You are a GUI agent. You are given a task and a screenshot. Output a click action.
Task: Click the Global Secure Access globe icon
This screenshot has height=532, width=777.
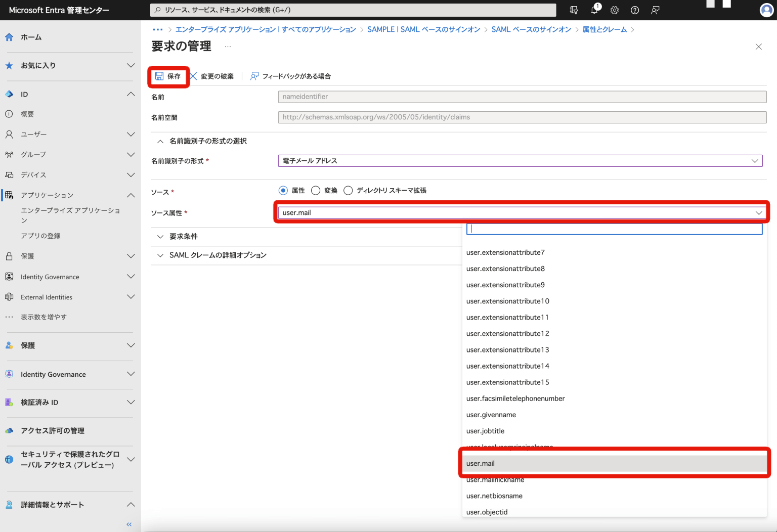[9, 459]
